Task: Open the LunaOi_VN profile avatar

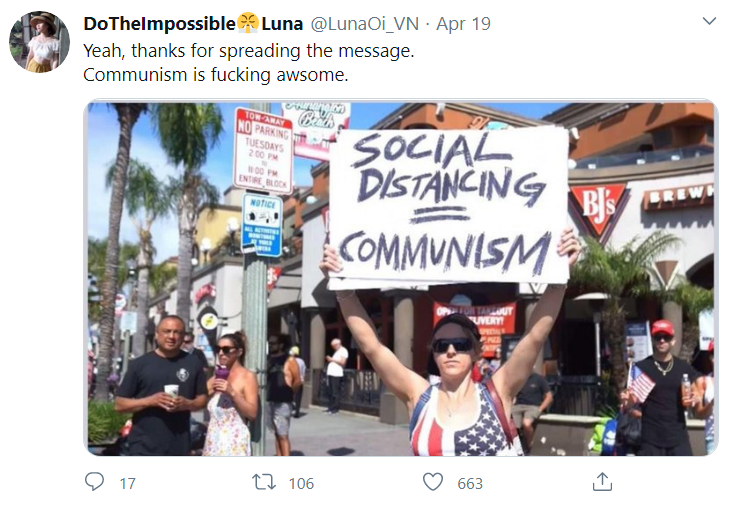Action: coord(40,42)
